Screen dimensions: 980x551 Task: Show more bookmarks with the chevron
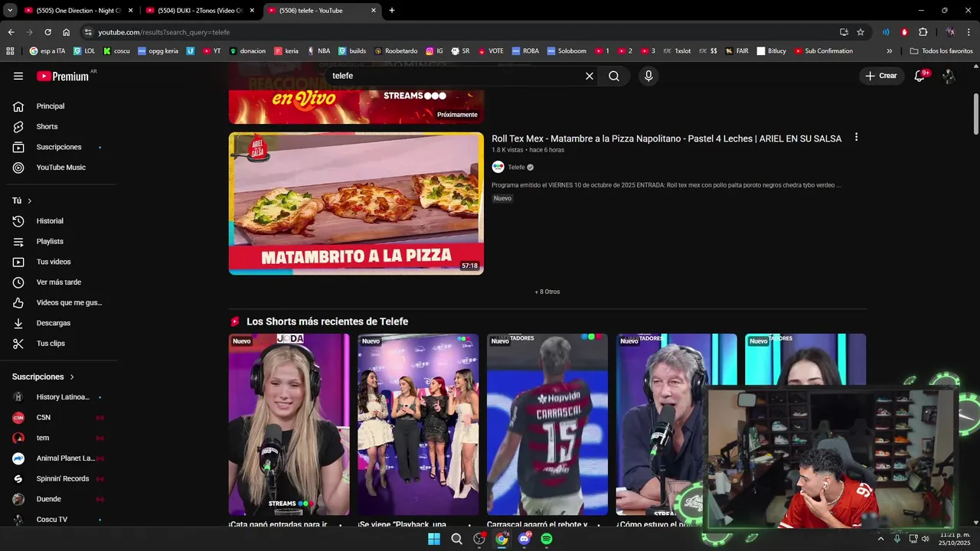[890, 51]
